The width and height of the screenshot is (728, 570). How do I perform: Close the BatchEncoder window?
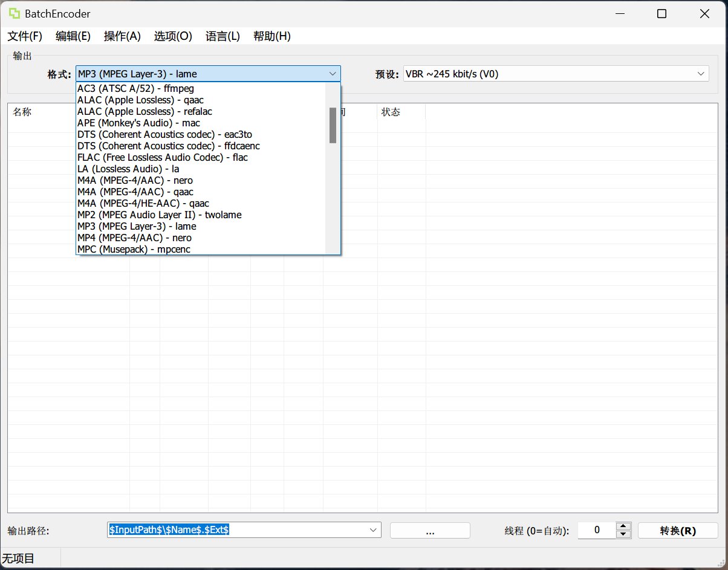coord(704,13)
